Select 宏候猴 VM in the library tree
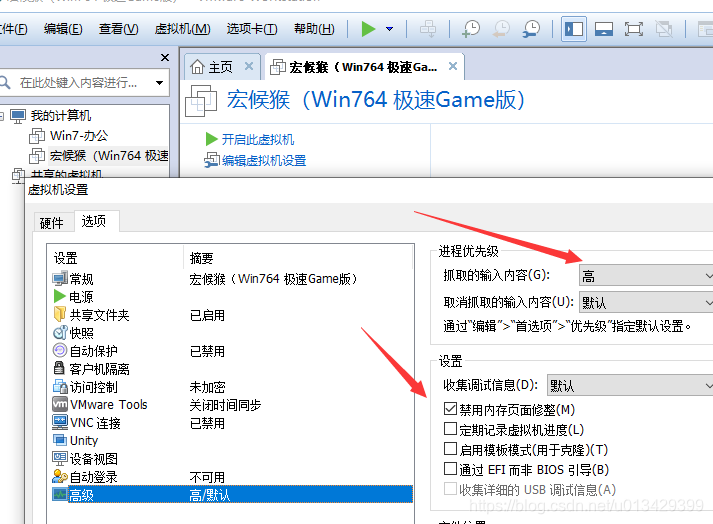713x524 pixels. [99, 156]
